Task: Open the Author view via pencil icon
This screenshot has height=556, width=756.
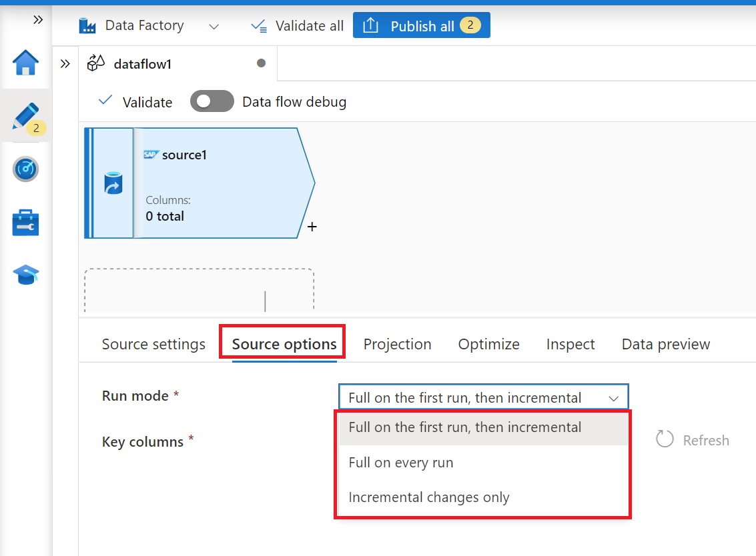Action: point(25,115)
